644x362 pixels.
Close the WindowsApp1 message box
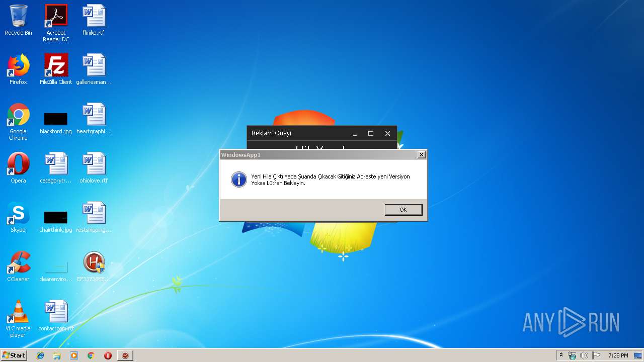(x=422, y=155)
